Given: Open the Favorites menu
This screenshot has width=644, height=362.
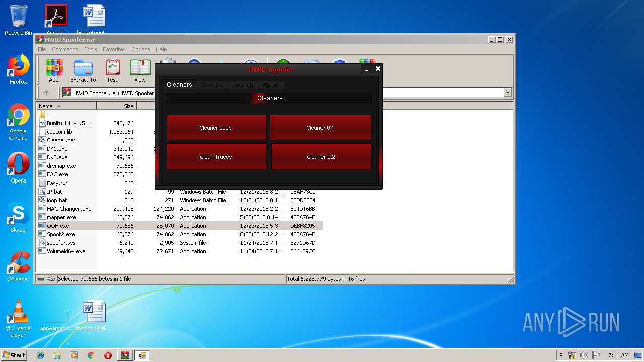Looking at the screenshot, I should coord(114,49).
